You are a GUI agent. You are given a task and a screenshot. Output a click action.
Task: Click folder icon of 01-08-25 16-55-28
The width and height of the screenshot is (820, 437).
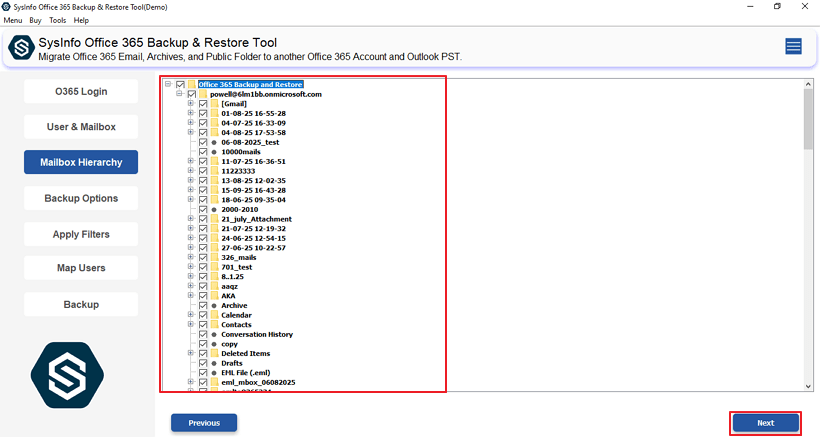(214, 113)
